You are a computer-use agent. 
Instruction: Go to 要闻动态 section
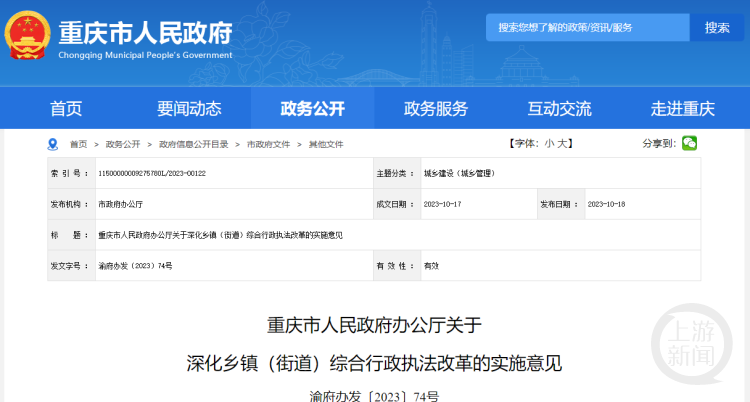point(189,109)
